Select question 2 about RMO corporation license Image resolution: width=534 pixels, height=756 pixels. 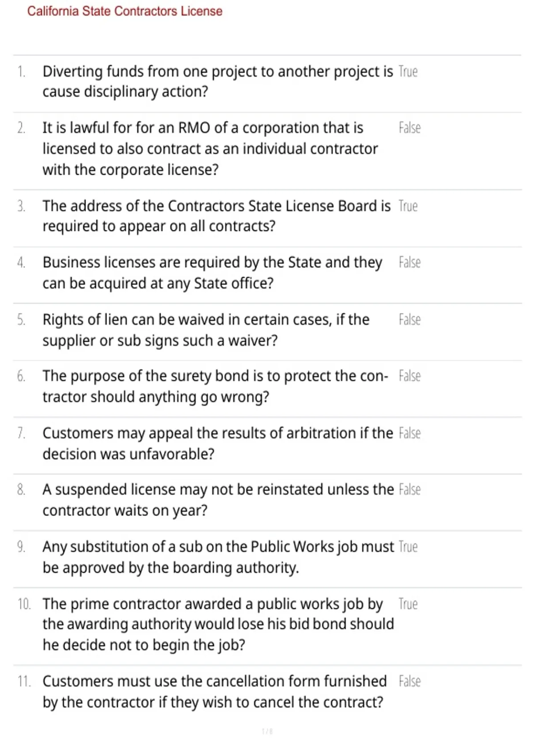click(x=210, y=149)
